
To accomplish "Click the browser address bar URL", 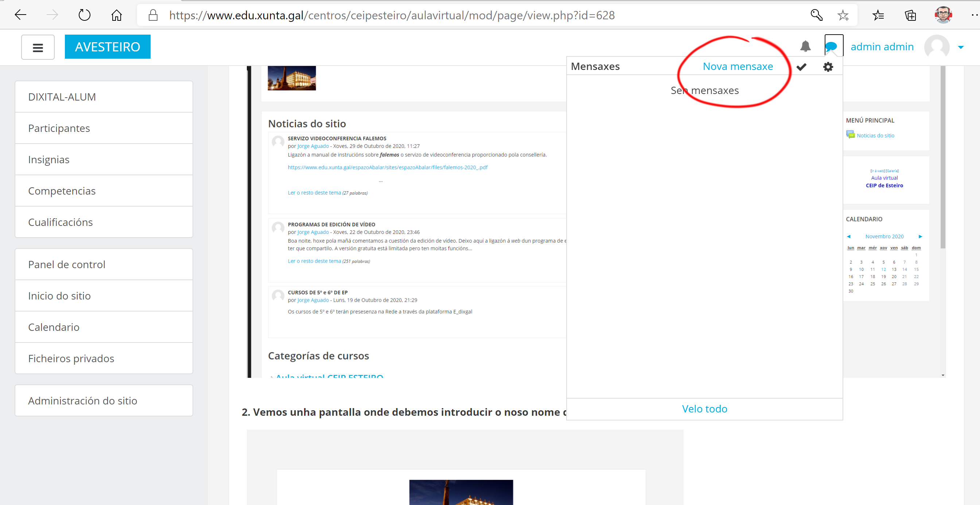I will click(392, 15).
